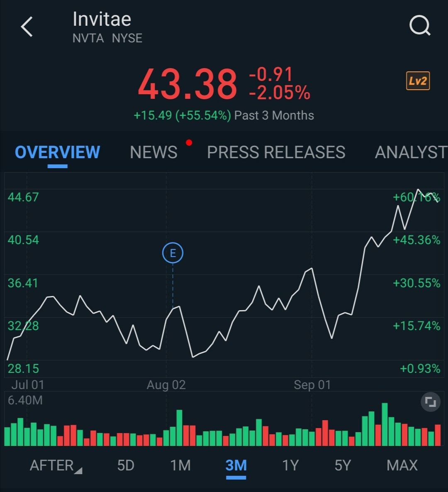Screen dimensions: 448x492
Task: Tap the 36.41 price axis label
Action: pyautogui.click(x=22, y=283)
